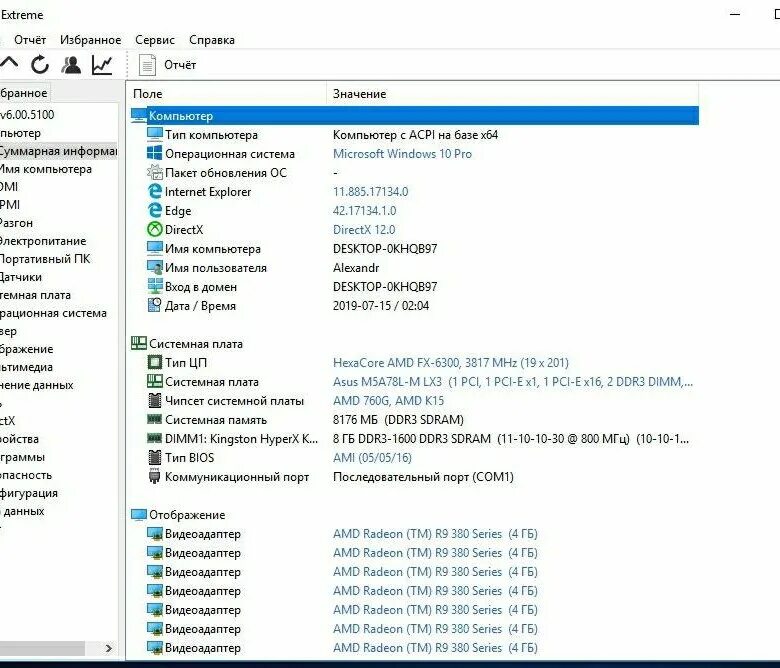The width and height of the screenshot is (780, 668).
Task: Click the Отчёт toolbar button label
Action: tap(180, 65)
